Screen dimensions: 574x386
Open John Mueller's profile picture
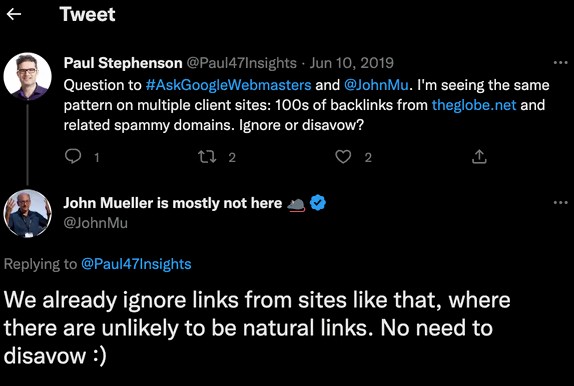[x=27, y=214]
